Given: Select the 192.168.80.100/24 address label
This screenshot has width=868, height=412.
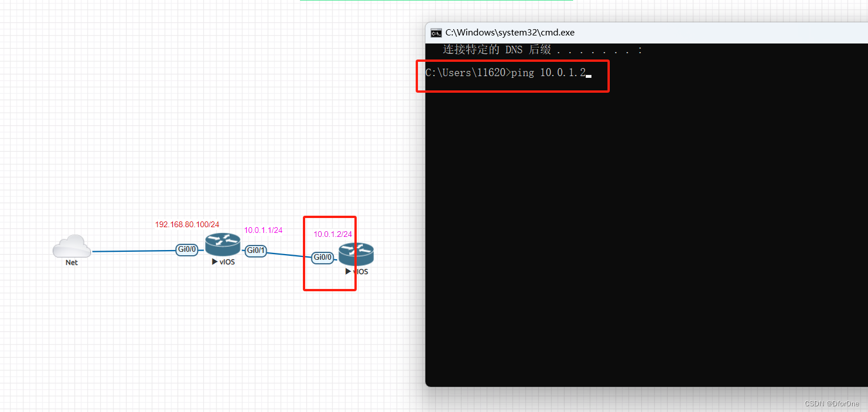Looking at the screenshot, I should [x=187, y=224].
